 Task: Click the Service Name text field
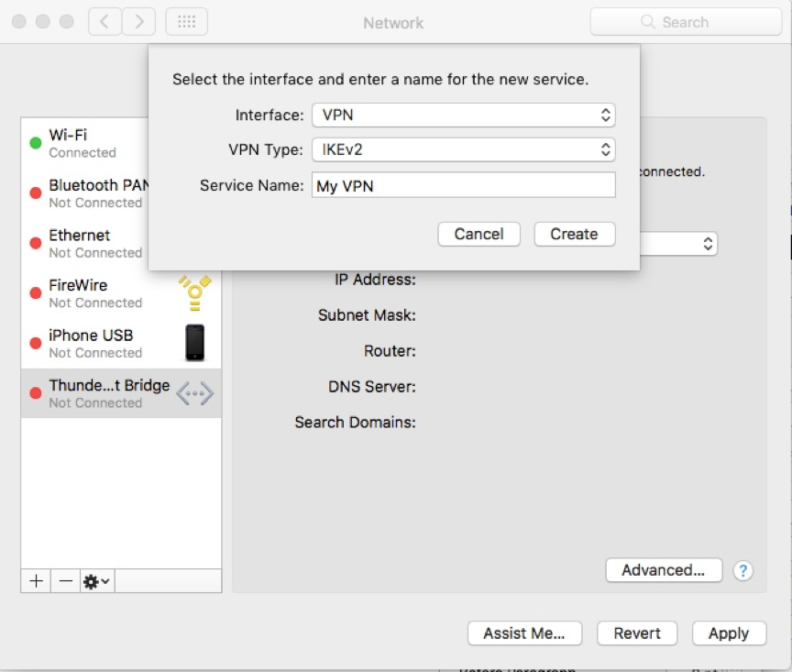[x=463, y=185]
